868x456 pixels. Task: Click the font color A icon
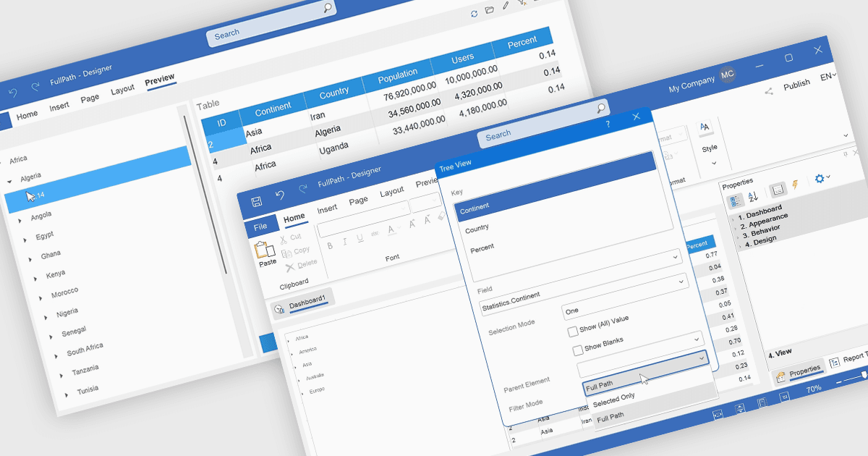click(391, 230)
